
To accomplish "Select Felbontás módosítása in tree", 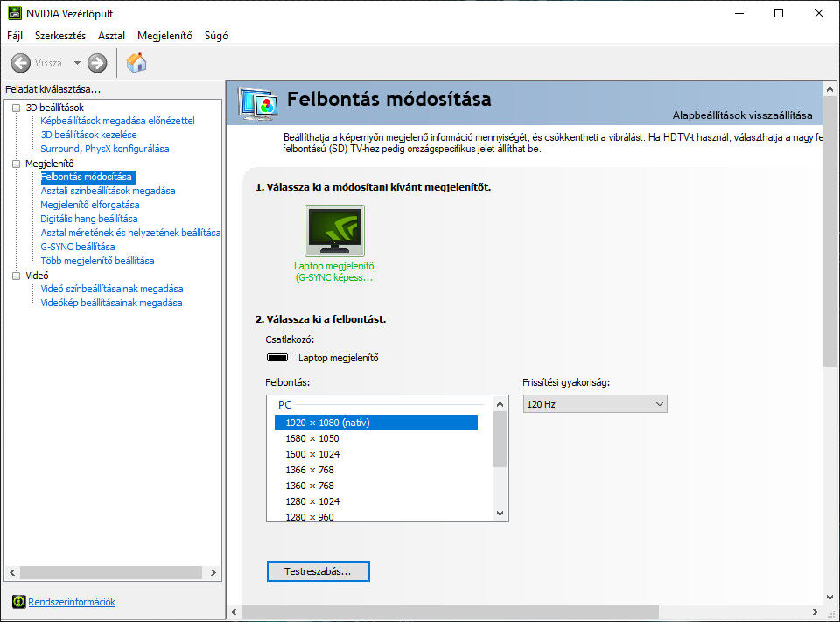I will tap(87, 177).
